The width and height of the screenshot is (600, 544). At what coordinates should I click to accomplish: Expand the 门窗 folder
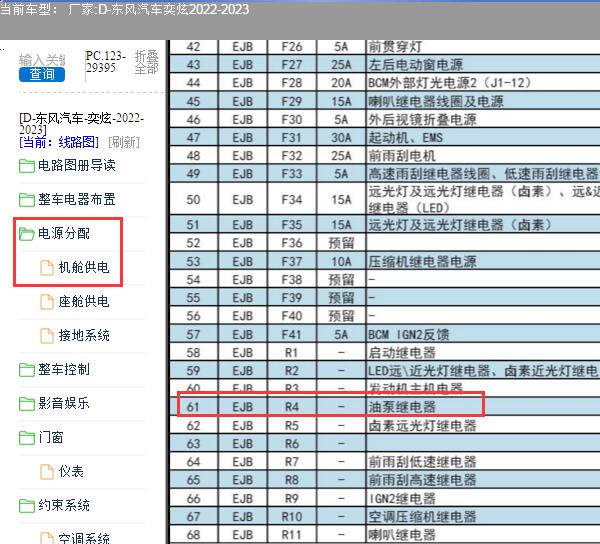[x=51, y=438]
